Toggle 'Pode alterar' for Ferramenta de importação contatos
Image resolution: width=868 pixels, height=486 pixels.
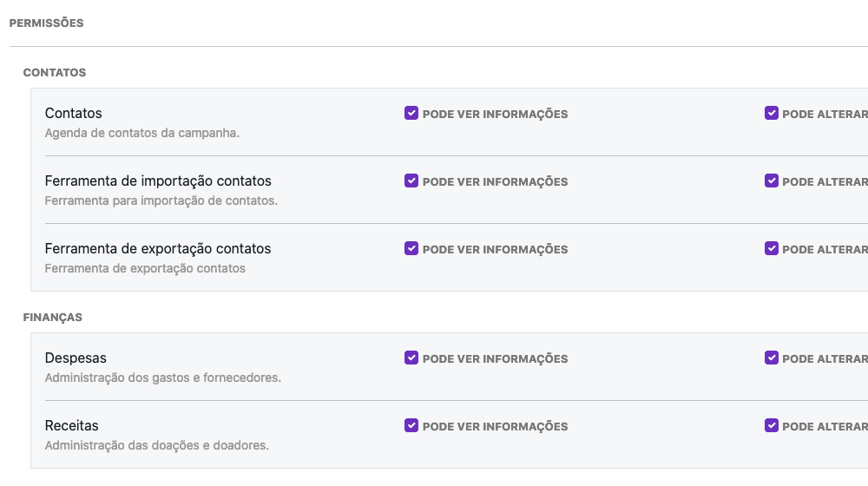click(772, 181)
